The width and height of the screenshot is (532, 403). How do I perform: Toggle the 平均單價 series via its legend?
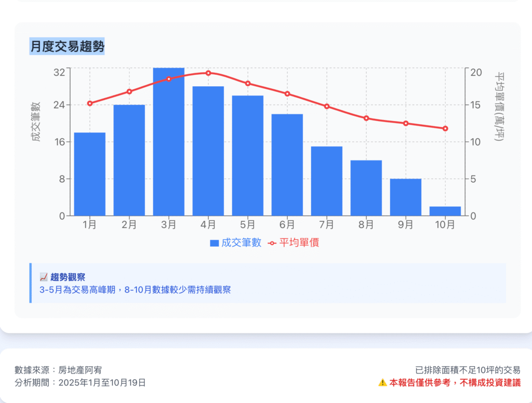pyautogui.click(x=296, y=242)
